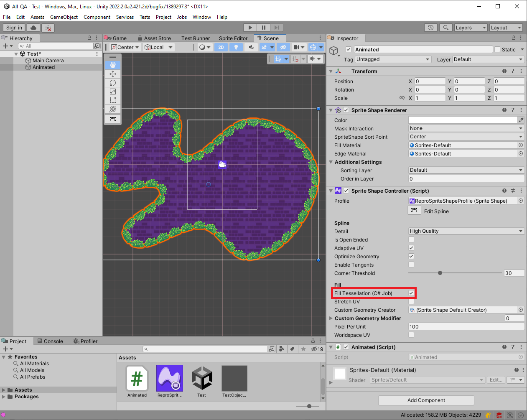Screen dimensions: 527x420
Task: Click the Edit Spline button
Action: tap(414, 211)
